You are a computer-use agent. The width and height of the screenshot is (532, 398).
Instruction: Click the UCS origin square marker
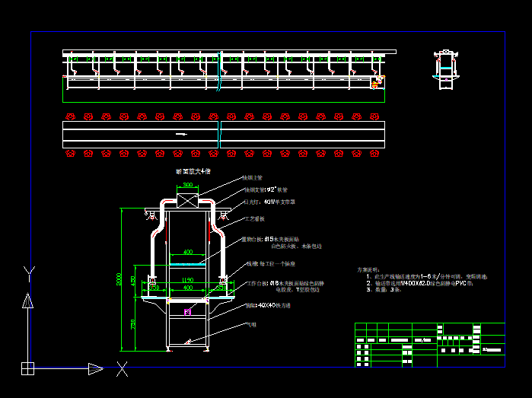pos(27,368)
